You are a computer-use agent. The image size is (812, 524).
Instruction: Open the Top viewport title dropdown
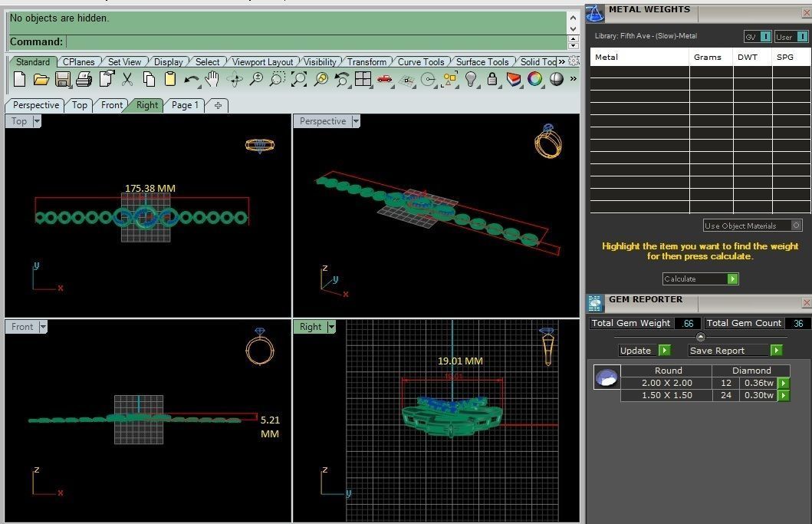[x=37, y=121]
